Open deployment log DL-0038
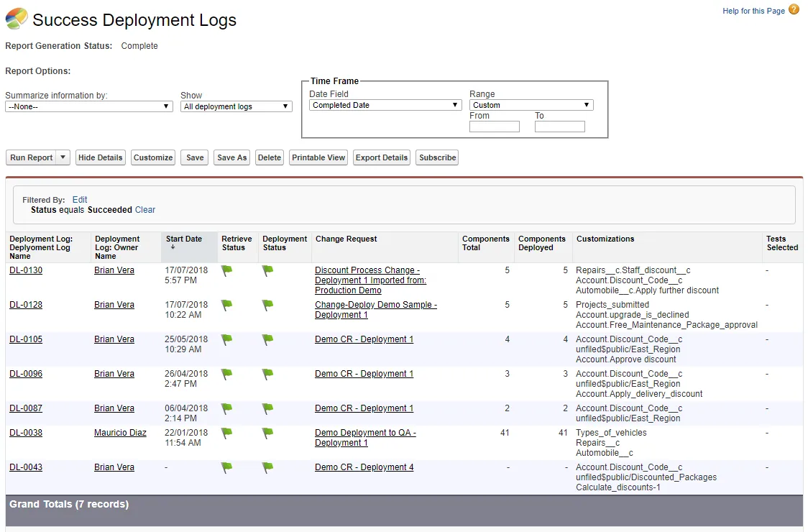Viewport: 808px width, 532px height. [26, 433]
